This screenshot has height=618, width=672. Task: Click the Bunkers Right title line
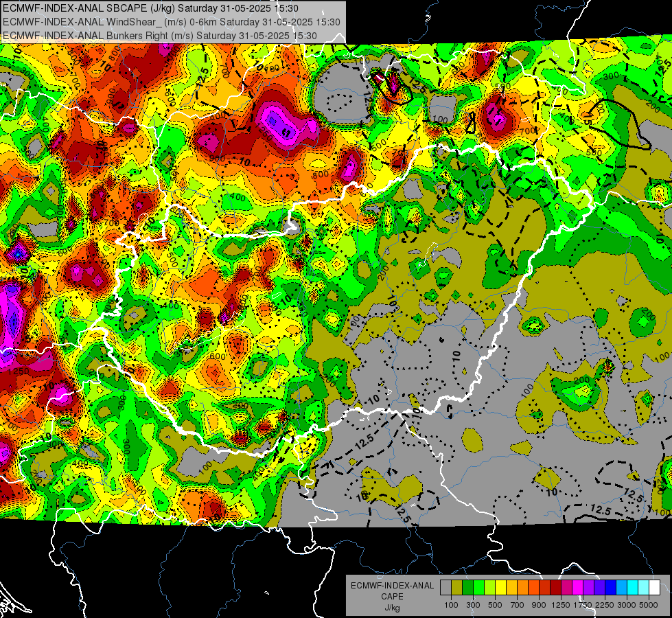(x=160, y=36)
